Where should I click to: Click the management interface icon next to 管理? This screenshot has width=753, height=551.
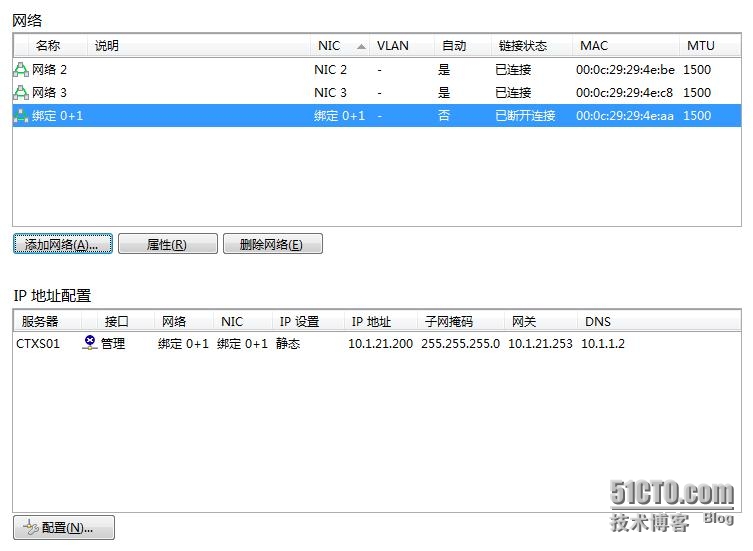pyautogui.click(x=90, y=343)
